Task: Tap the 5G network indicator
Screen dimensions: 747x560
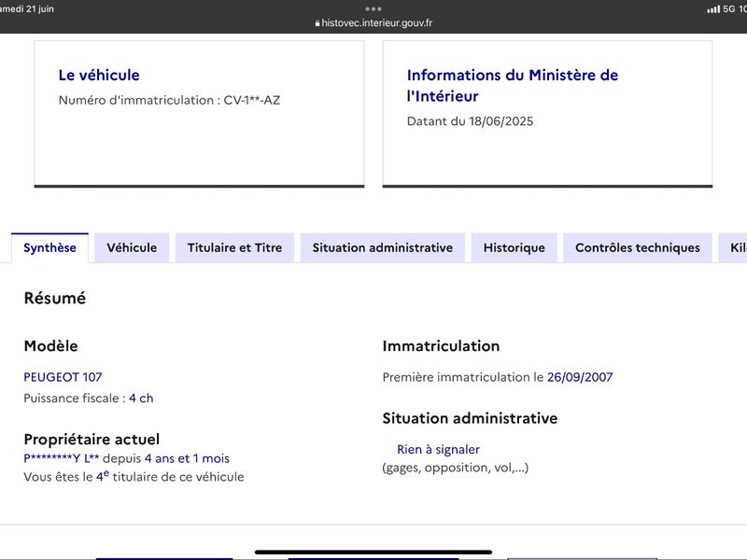Action: pyautogui.click(x=729, y=9)
